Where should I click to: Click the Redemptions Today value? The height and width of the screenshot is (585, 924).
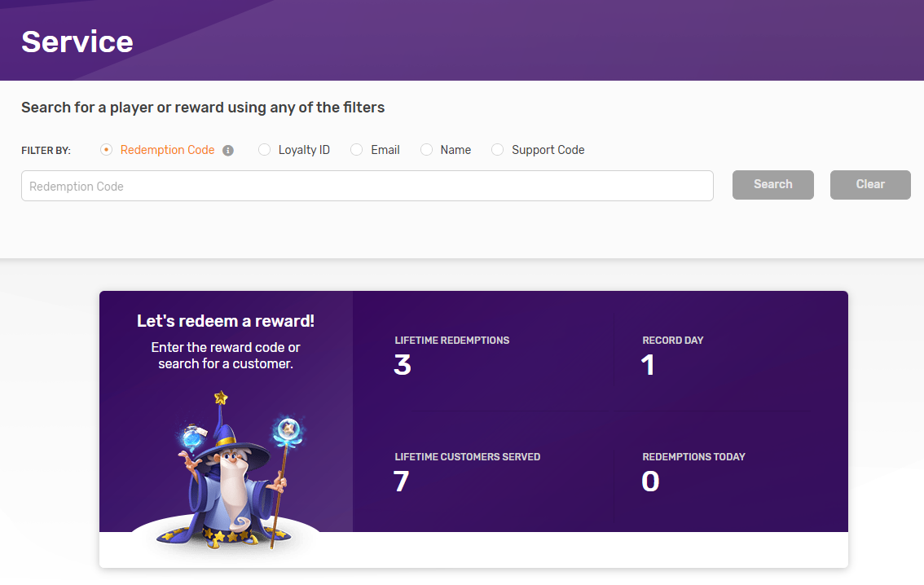click(650, 482)
